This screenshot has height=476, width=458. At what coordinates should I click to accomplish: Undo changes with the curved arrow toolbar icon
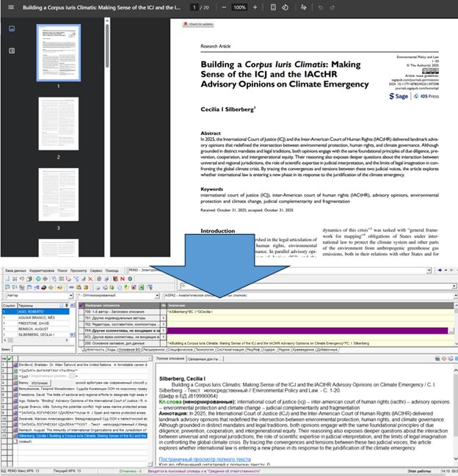coord(21,279)
